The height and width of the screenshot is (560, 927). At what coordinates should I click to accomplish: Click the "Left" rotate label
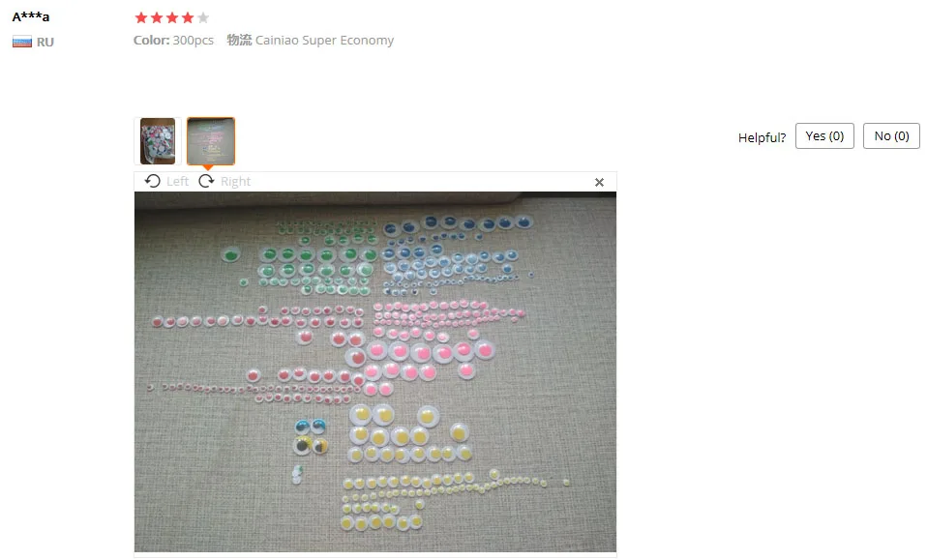click(x=177, y=182)
